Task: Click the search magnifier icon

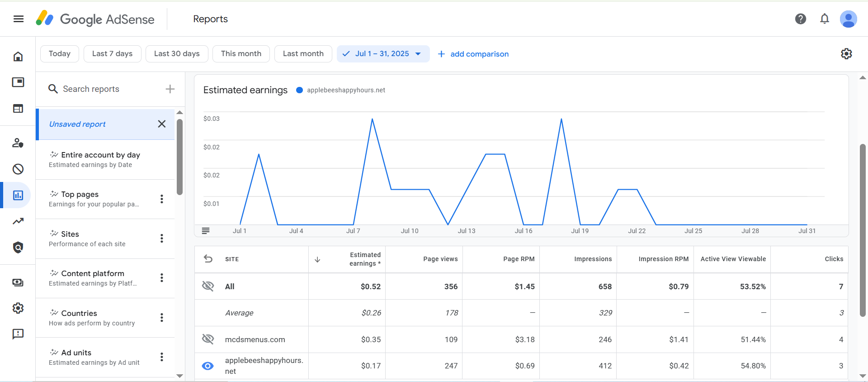Action: tap(53, 89)
